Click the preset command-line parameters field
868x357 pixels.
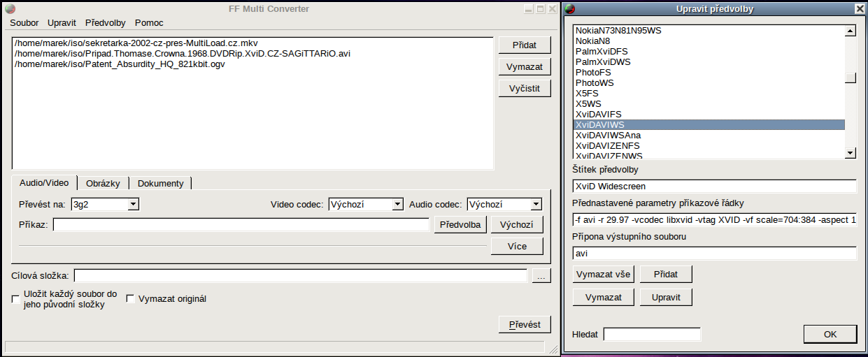point(714,220)
